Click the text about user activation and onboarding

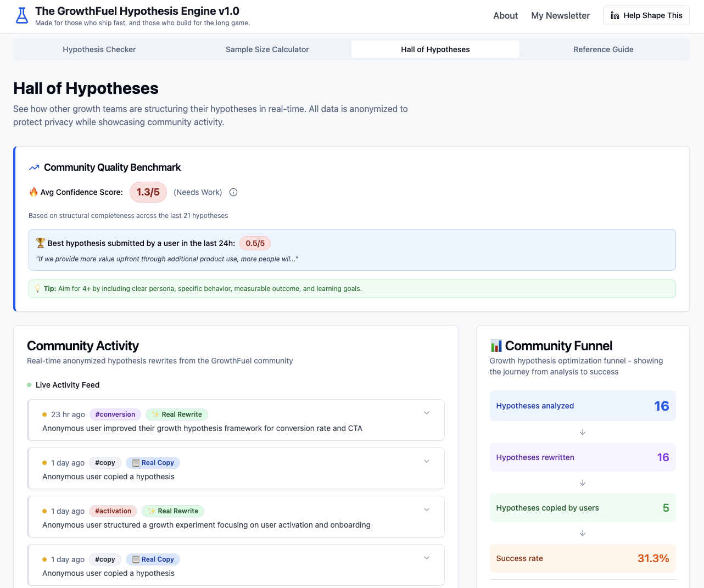pyautogui.click(x=206, y=525)
